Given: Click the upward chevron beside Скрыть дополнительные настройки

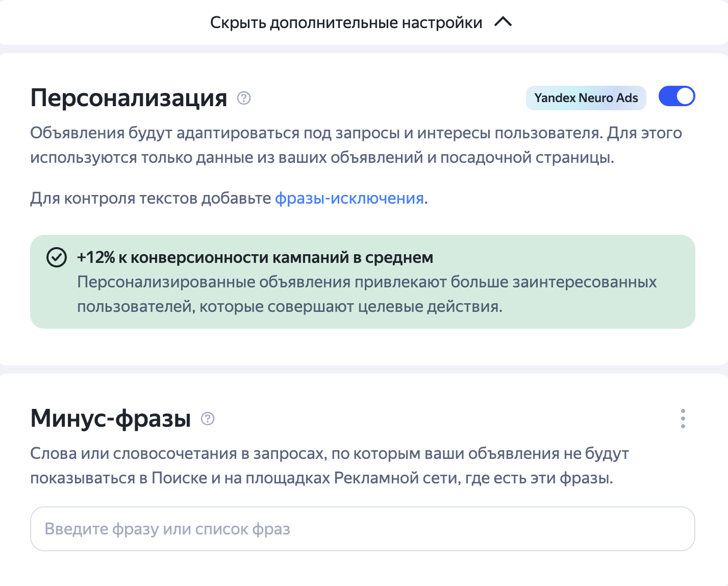Looking at the screenshot, I should point(503,22).
